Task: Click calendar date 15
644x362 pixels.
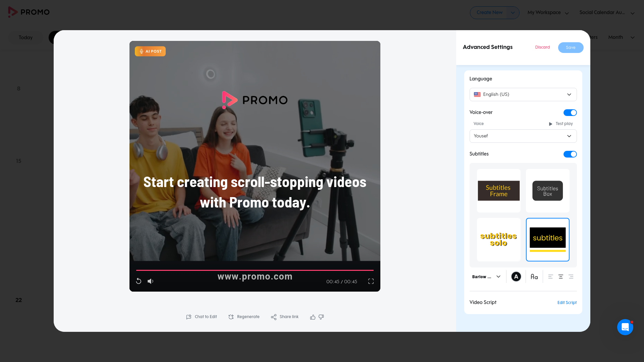Action: (x=19, y=161)
